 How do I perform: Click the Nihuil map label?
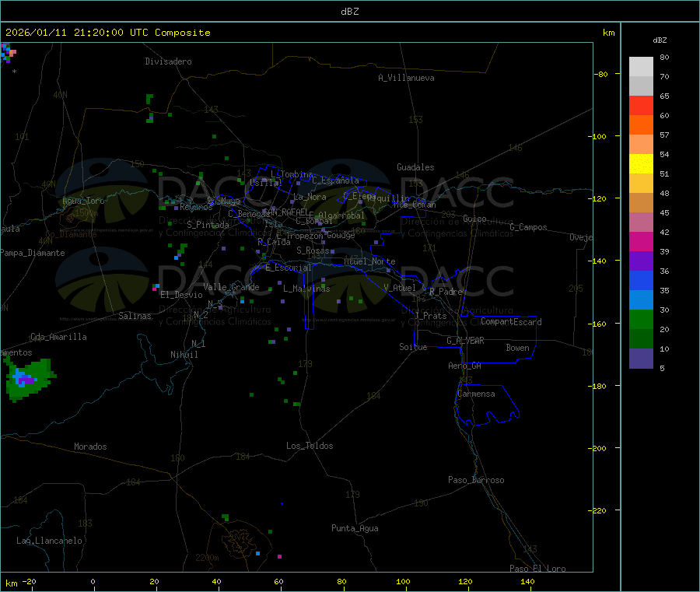[184, 355]
